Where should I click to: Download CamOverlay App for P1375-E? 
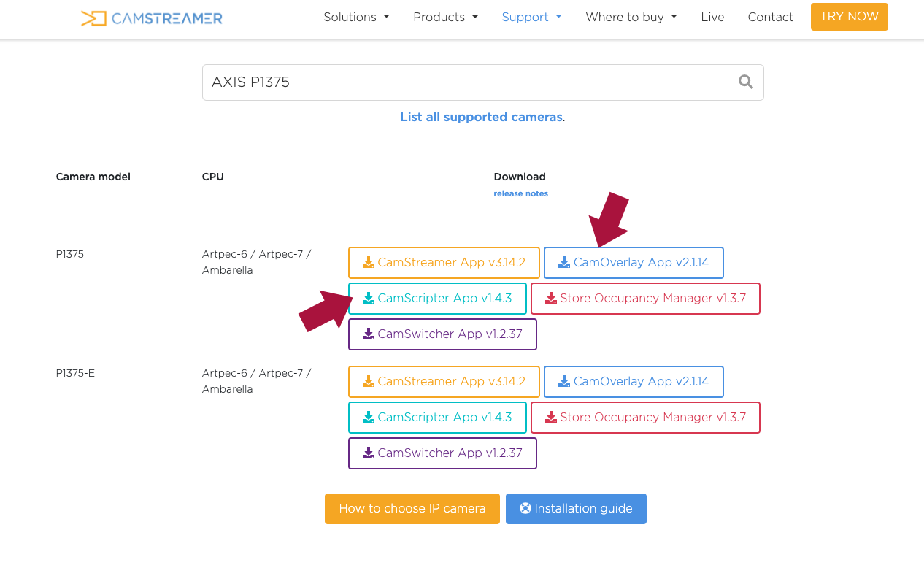[634, 382]
